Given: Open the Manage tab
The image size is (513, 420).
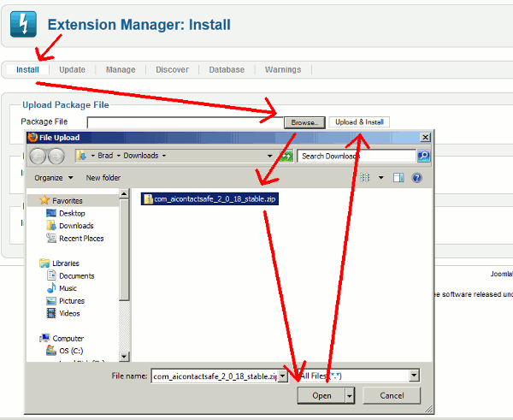Looking at the screenshot, I should 121,70.
